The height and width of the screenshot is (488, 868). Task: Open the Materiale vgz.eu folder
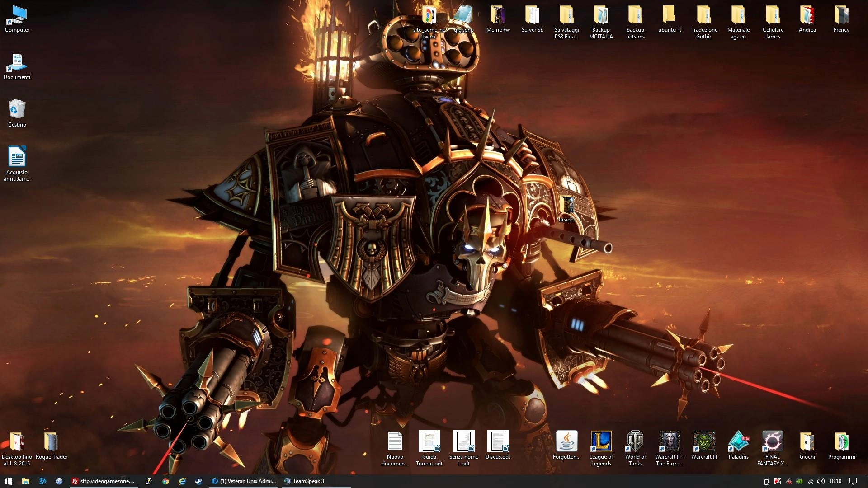(738, 23)
